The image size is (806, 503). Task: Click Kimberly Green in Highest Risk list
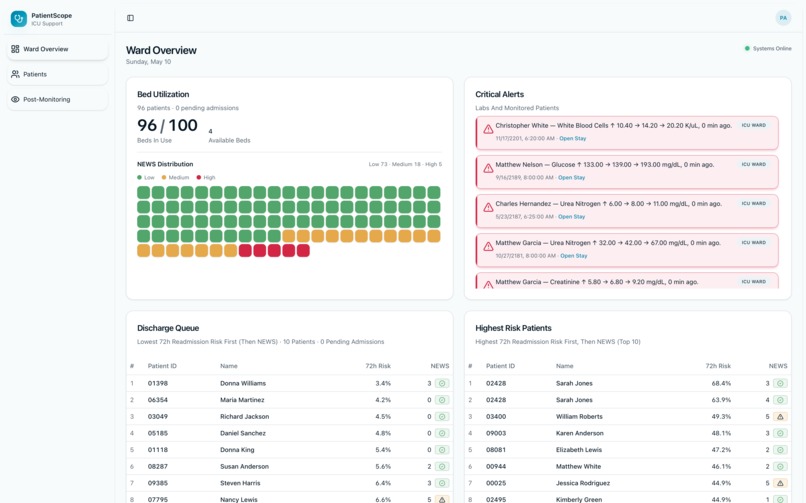click(x=579, y=499)
